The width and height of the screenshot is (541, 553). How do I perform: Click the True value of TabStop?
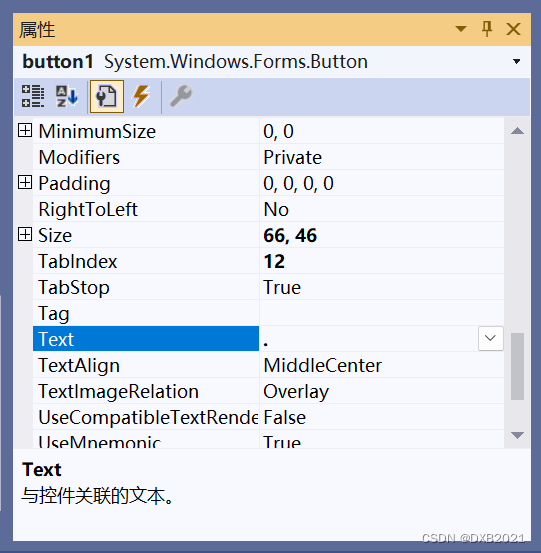pos(282,287)
